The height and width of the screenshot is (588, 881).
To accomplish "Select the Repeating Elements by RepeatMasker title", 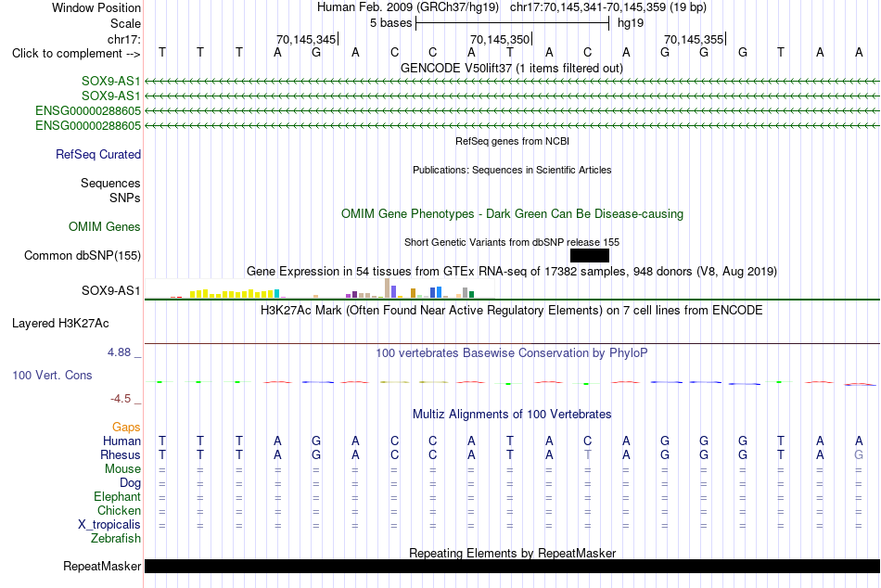I will pyautogui.click(x=513, y=553).
